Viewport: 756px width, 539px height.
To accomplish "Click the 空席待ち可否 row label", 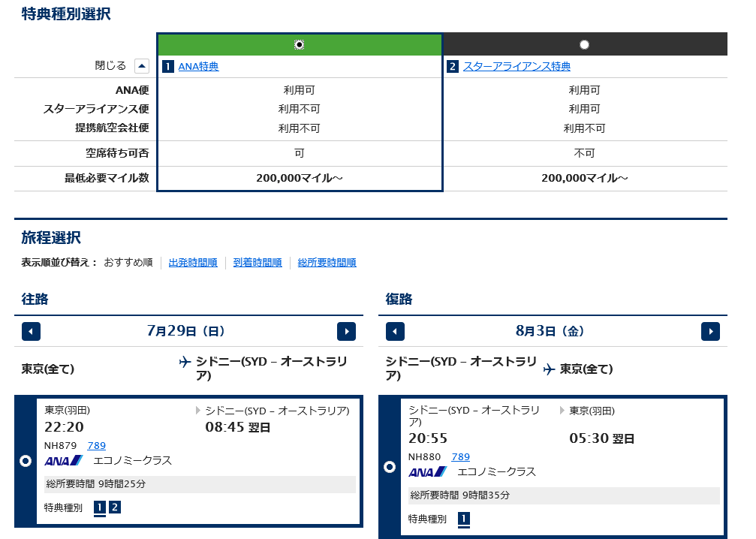I will pyautogui.click(x=117, y=153).
